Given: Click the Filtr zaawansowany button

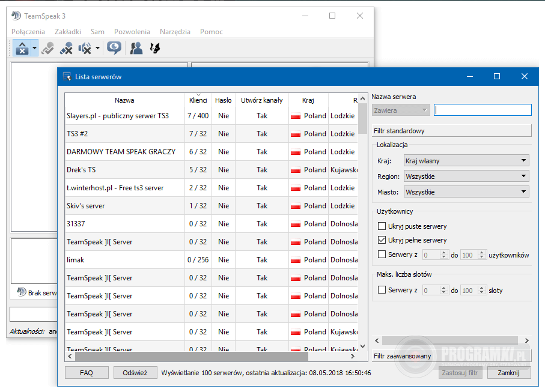Looking at the screenshot, I should pos(452,356).
